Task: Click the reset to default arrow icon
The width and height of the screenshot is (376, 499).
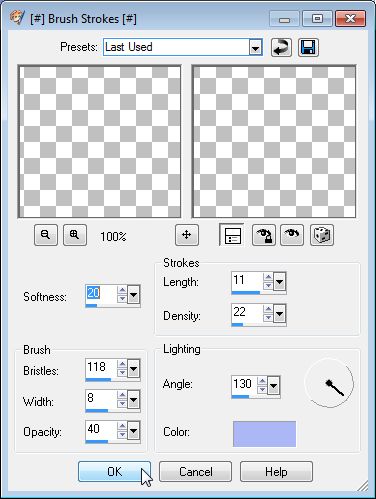Action: coord(281,47)
